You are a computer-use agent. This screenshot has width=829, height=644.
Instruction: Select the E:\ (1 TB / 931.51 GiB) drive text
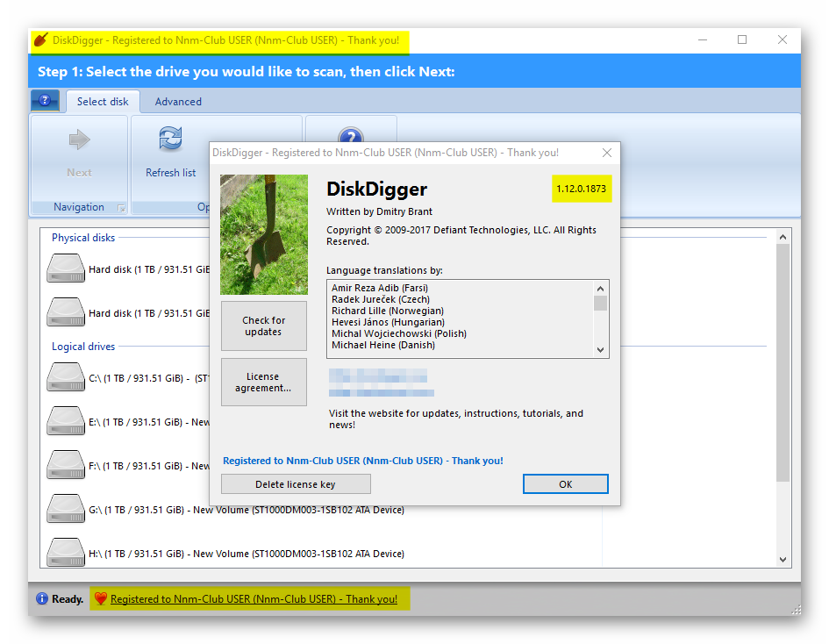[149, 422]
